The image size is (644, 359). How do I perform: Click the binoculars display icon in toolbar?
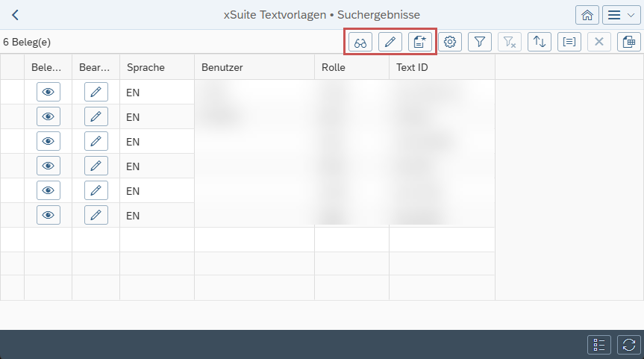(360, 42)
